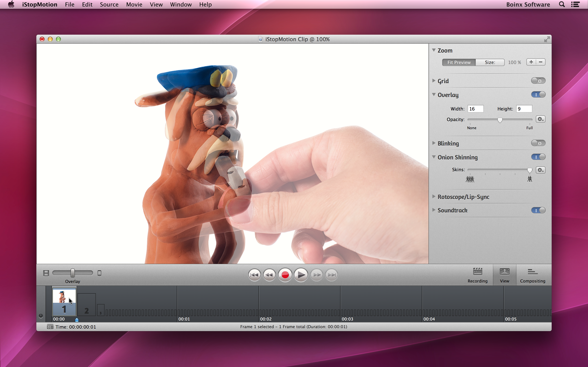588x367 pixels.
Task: Enable the Grid toggle switch
Action: (538, 81)
